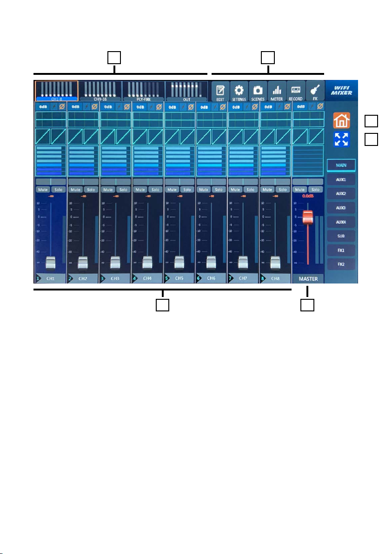Select the MAIN bus

[341, 165]
